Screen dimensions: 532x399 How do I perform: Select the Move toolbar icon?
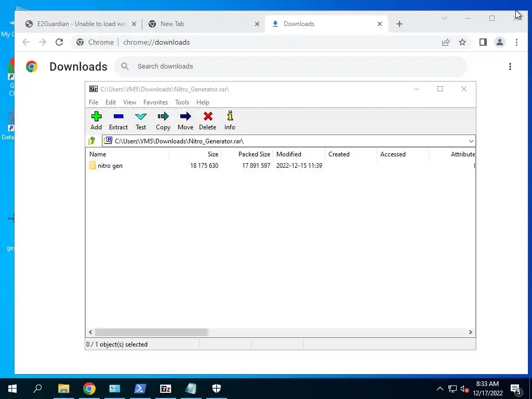(x=185, y=117)
